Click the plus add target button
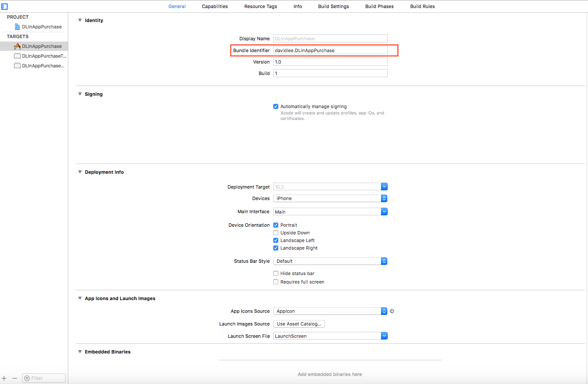 pos(4,378)
